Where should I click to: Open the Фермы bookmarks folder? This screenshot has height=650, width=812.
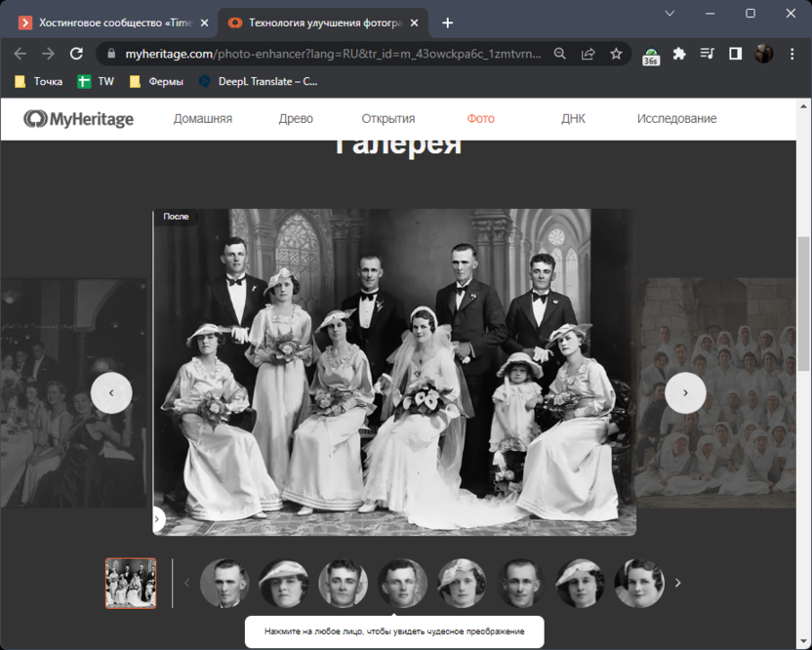coord(156,81)
